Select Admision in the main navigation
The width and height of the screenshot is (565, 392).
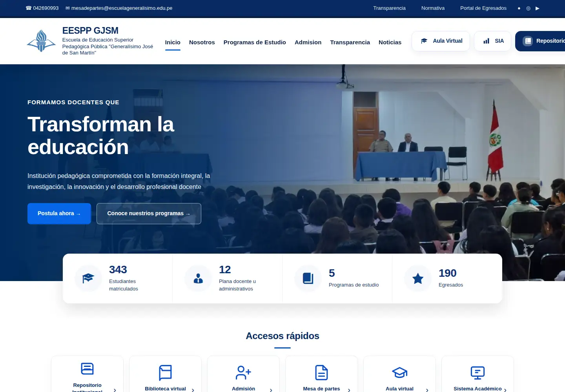pos(308,42)
